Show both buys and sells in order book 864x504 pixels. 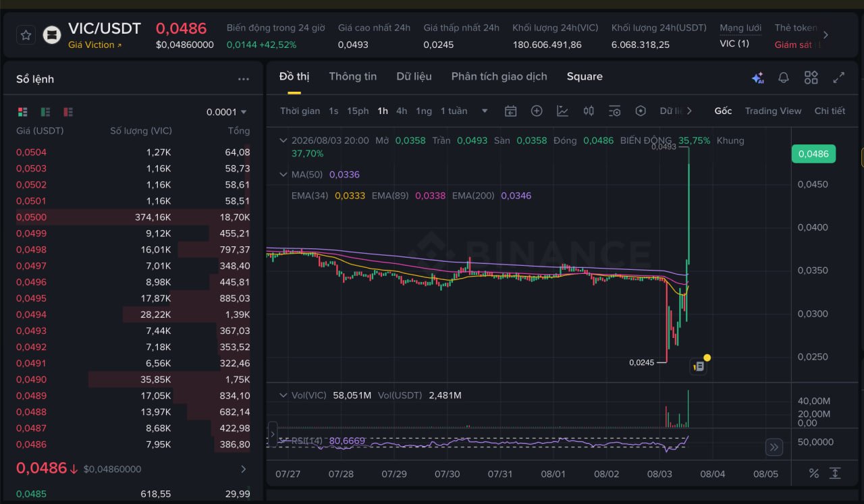(x=23, y=112)
